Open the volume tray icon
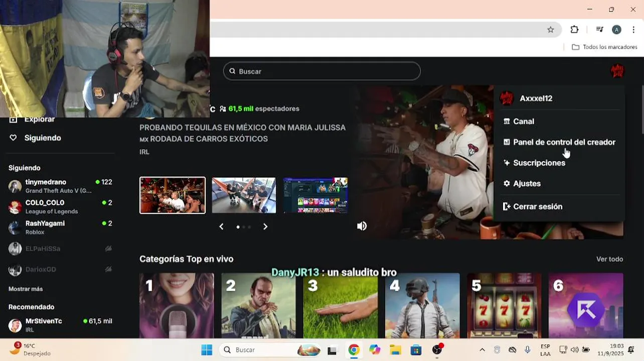The height and width of the screenshot is (361, 644). (x=574, y=350)
